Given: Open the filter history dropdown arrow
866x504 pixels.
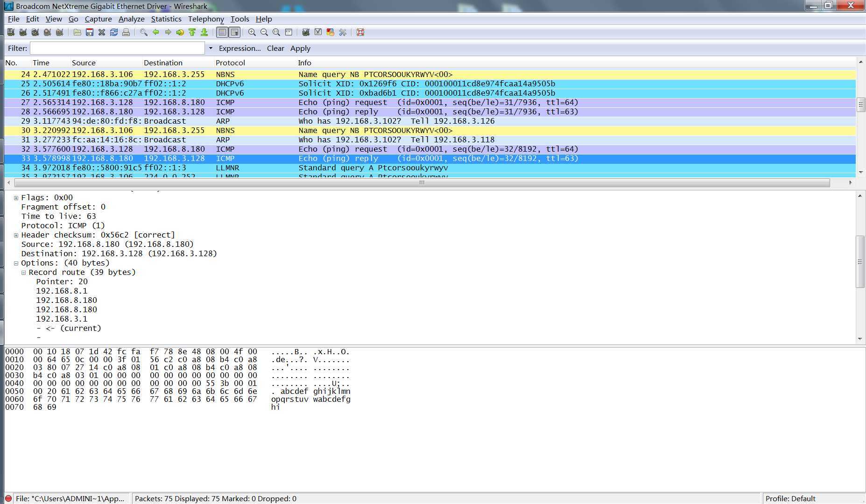Looking at the screenshot, I should [x=211, y=48].
